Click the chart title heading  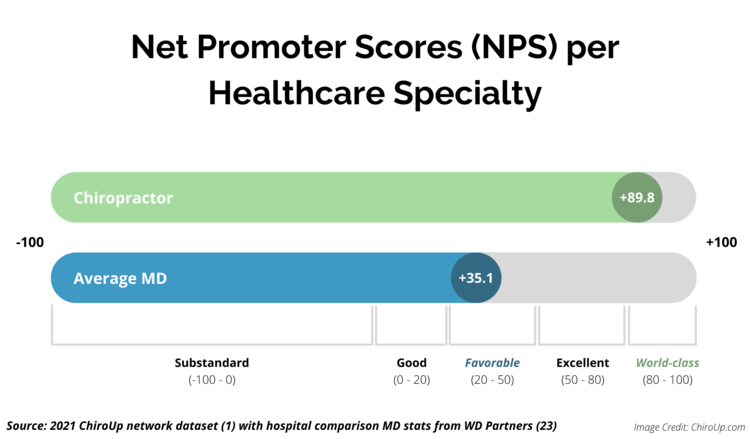pos(375,70)
